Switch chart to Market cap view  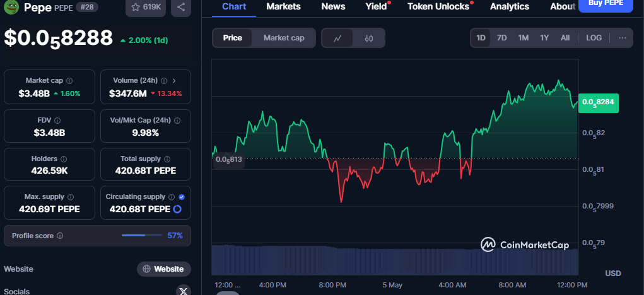pyautogui.click(x=284, y=38)
